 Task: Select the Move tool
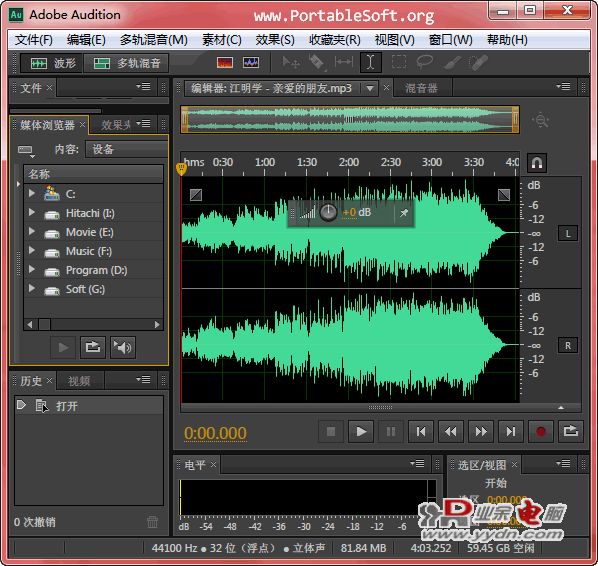pos(291,63)
